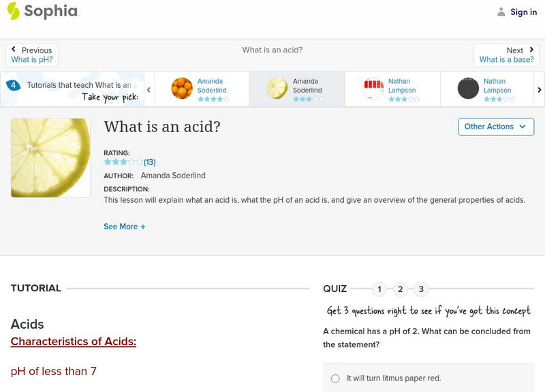
Task: Open the Characteristics of Acids link
Action: click(x=74, y=340)
